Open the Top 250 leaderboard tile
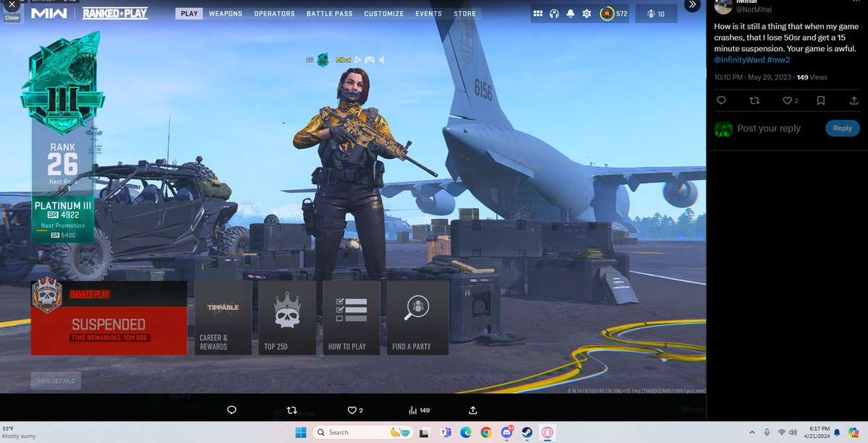 (x=287, y=318)
